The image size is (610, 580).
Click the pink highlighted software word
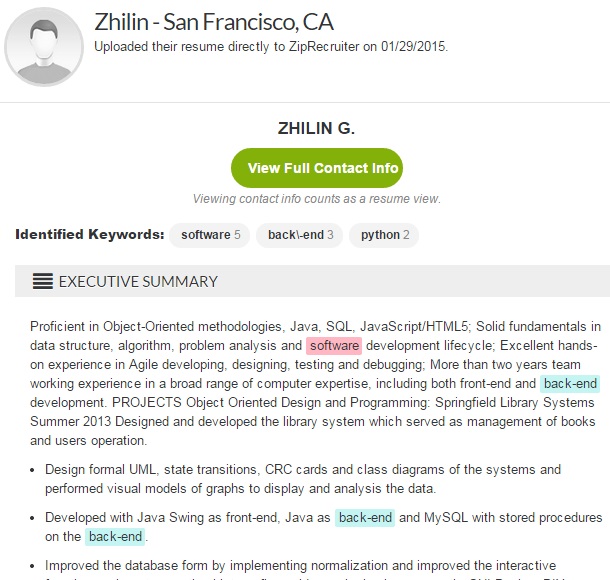334,346
